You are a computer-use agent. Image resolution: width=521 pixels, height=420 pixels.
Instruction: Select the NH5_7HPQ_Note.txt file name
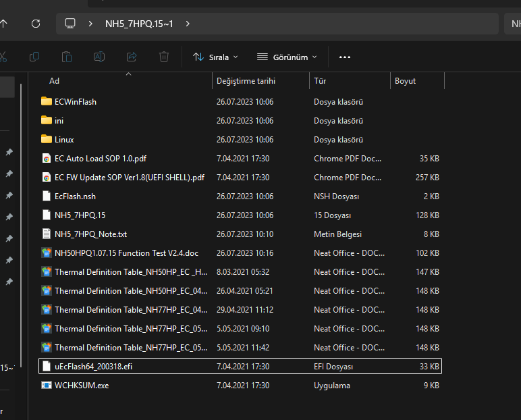click(90, 234)
